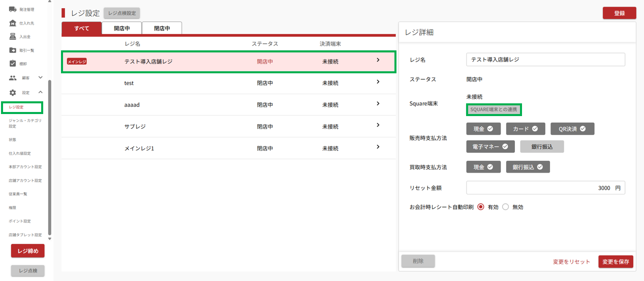Select the 棚卸 clipboard icon
The image size is (644, 281).
[13, 64]
